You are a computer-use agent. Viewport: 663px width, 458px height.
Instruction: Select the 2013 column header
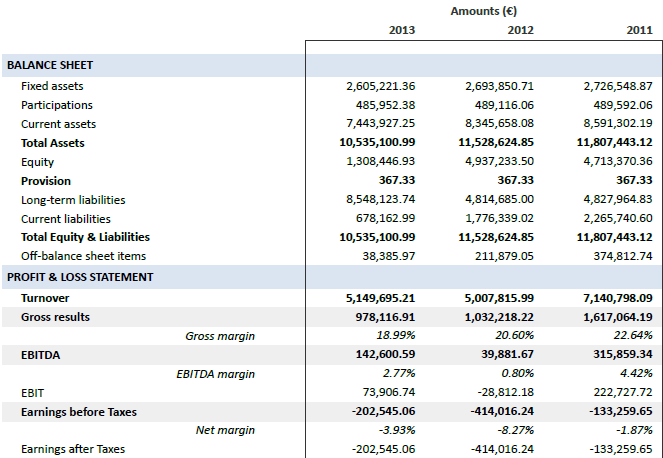(402, 30)
